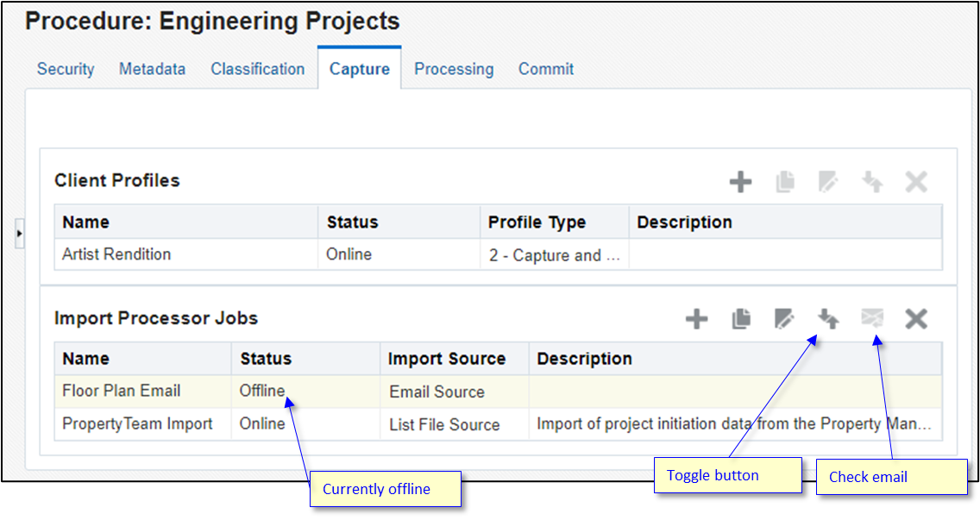
Task: Bring the offline import job online
Action: pos(828,318)
